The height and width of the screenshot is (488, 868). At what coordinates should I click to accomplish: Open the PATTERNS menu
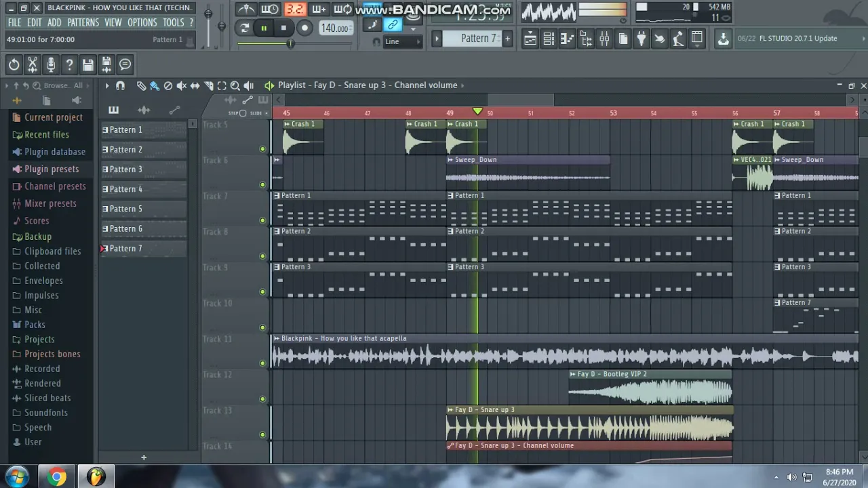(83, 22)
